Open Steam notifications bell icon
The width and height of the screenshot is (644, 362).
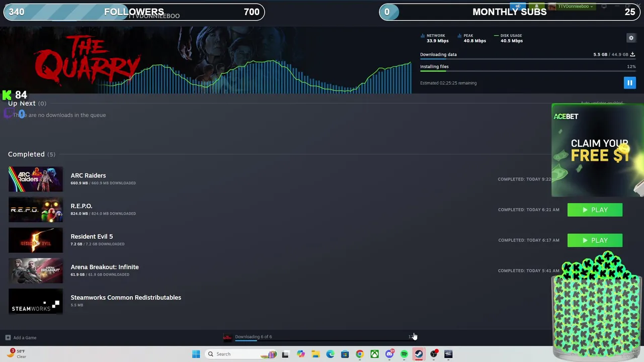537,7
